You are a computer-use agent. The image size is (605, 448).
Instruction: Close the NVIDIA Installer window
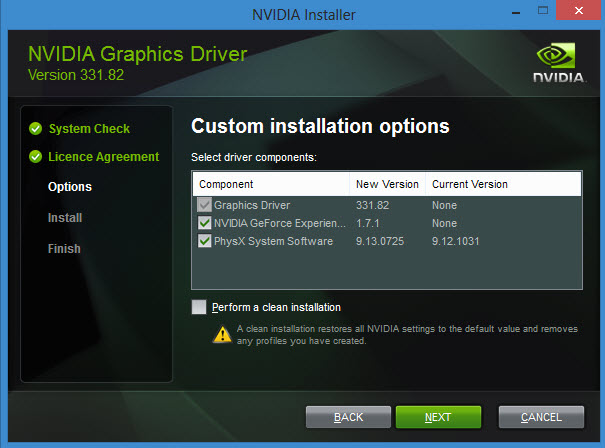point(581,11)
